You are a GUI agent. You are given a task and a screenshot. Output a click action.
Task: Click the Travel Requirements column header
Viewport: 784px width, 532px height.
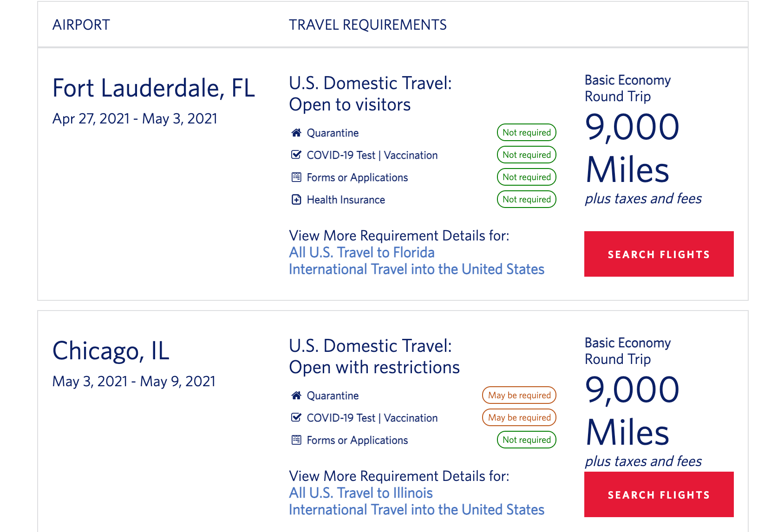tap(367, 25)
